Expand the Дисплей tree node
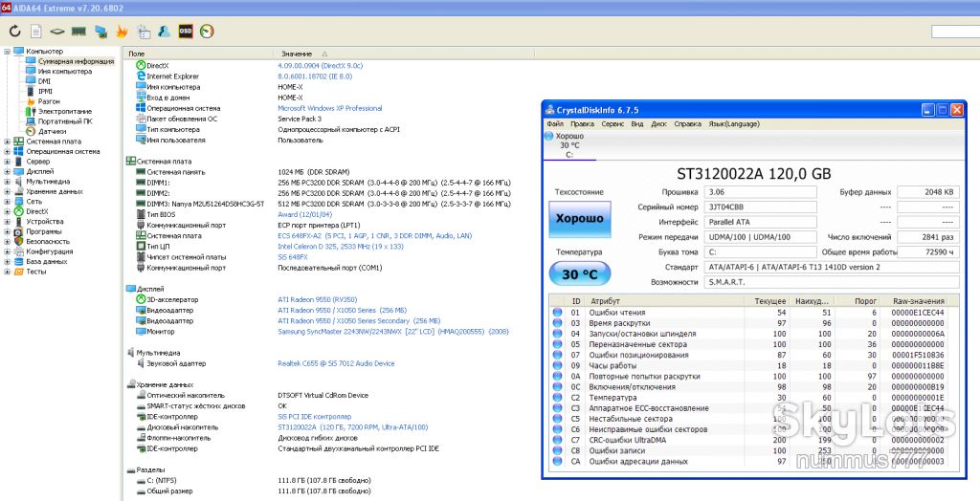This screenshot has height=501, width=980. click(7, 171)
